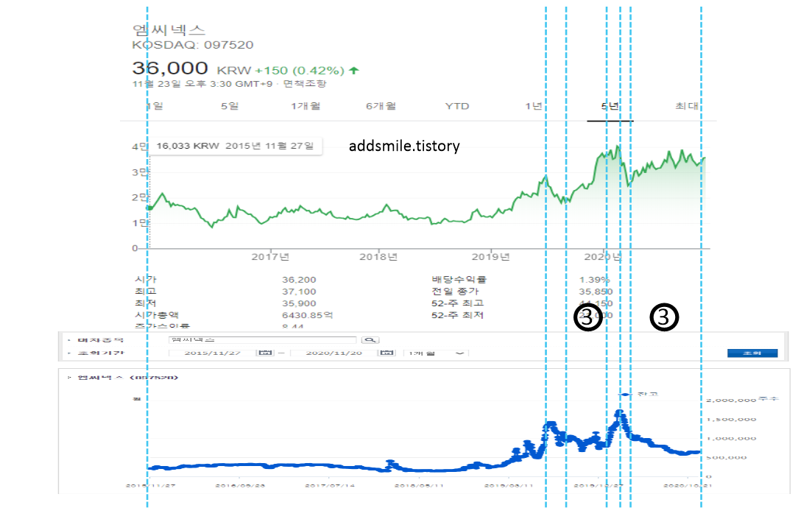Screen dimensions: 812x508
Task: Switch chart to 1개월 range
Action: tap(305, 106)
